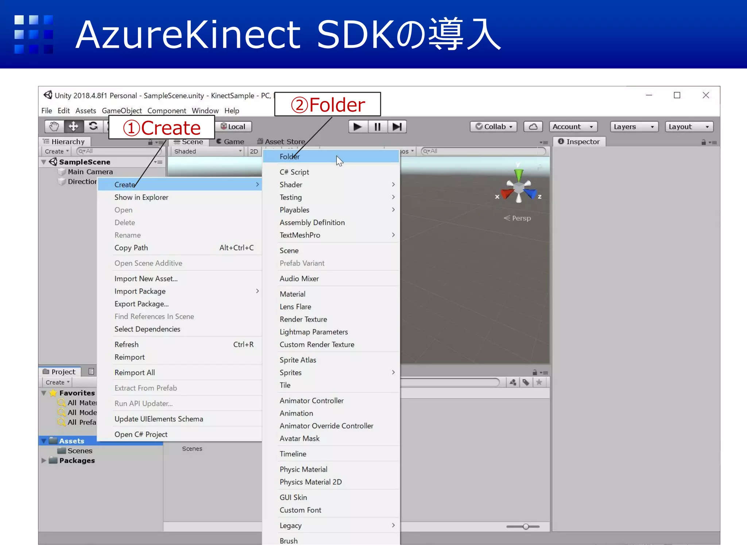
Task: Select the Hand tool in toolbar
Action: click(x=54, y=127)
